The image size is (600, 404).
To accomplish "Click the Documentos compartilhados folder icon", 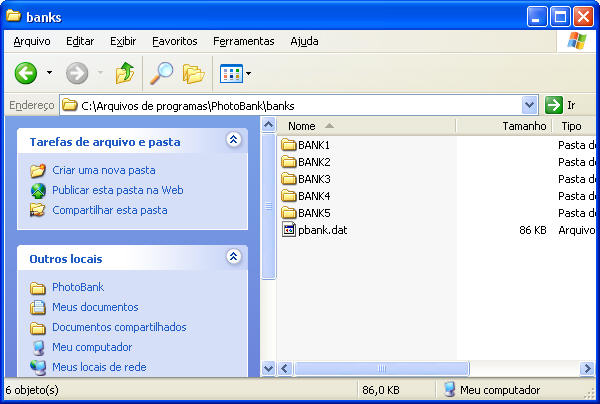I will point(38,328).
